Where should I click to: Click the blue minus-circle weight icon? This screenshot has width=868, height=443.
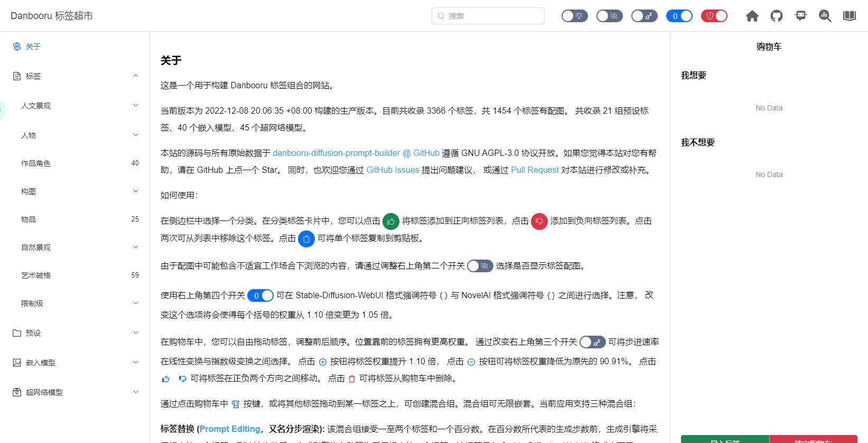click(x=471, y=362)
